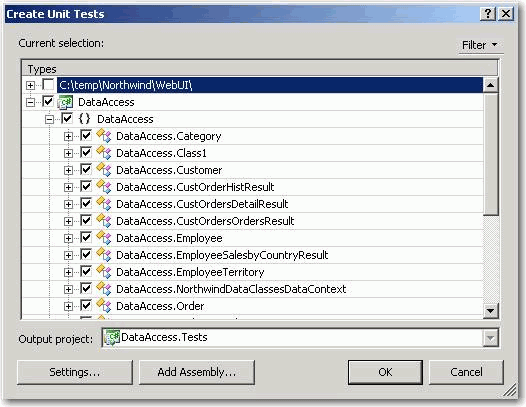Click the class icon of DataAccess.Order

tap(104, 306)
